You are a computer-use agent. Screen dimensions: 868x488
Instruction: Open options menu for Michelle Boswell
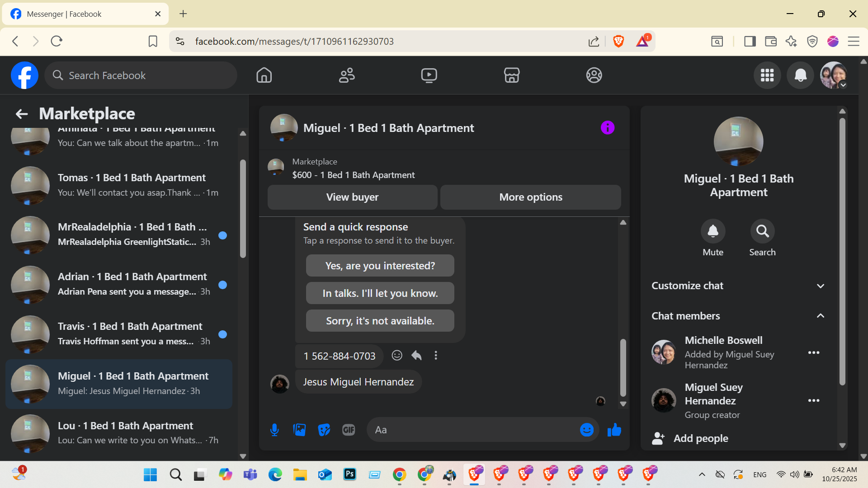click(814, 353)
